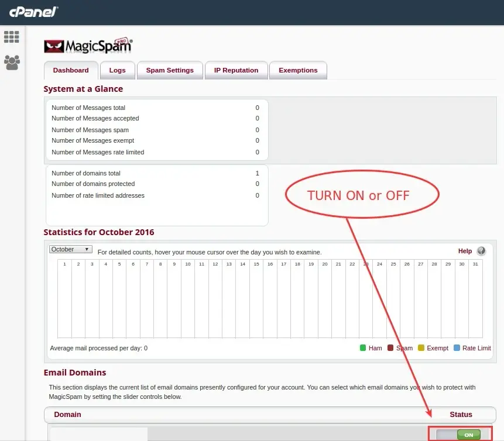Click the 'Email Domains' heading
This screenshot has width=504, height=441.
[75, 372]
